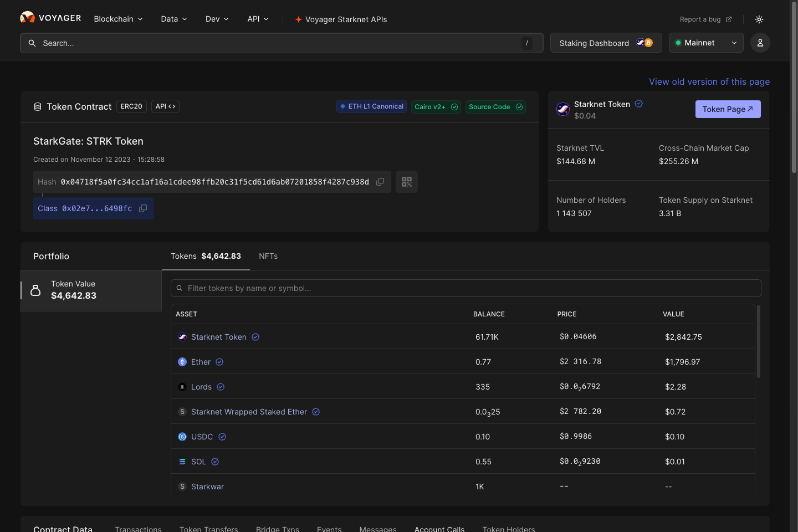Expand the Blockchain menu
This screenshot has height=532, width=798.
pos(119,19)
